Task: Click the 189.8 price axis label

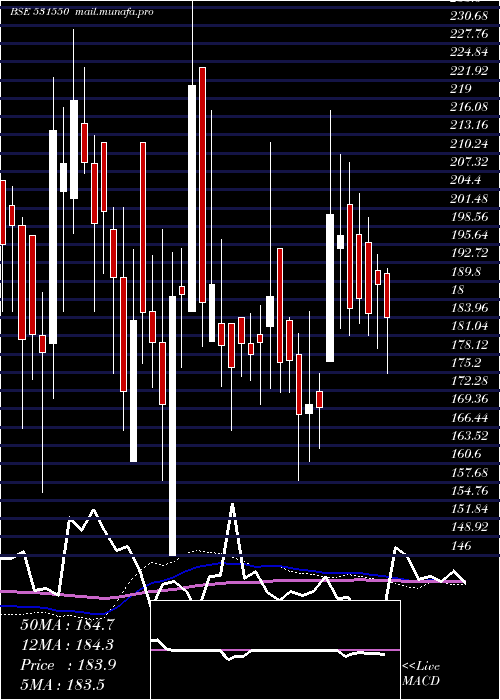Action: 466,271
